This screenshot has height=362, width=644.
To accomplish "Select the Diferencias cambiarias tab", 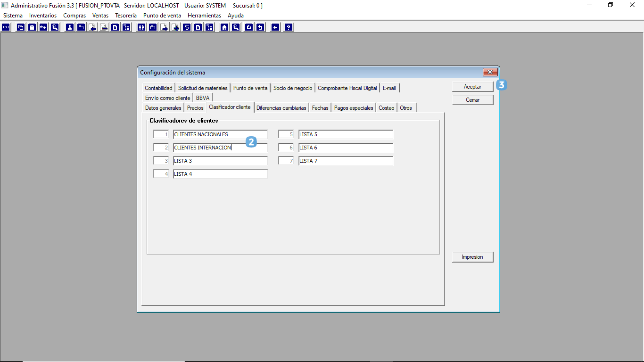I will pyautogui.click(x=281, y=108).
